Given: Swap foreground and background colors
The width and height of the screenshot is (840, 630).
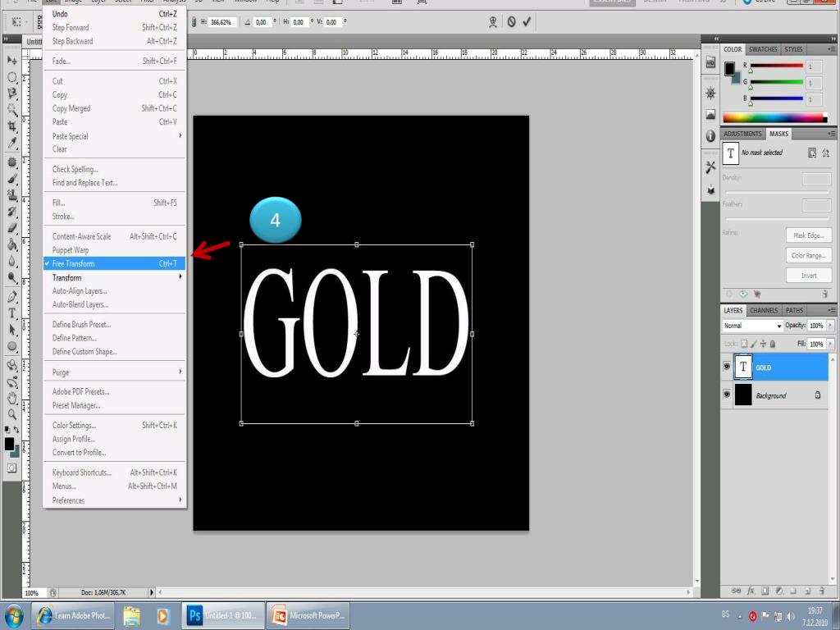Looking at the screenshot, I should pyautogui.click(x=16, y=430).
